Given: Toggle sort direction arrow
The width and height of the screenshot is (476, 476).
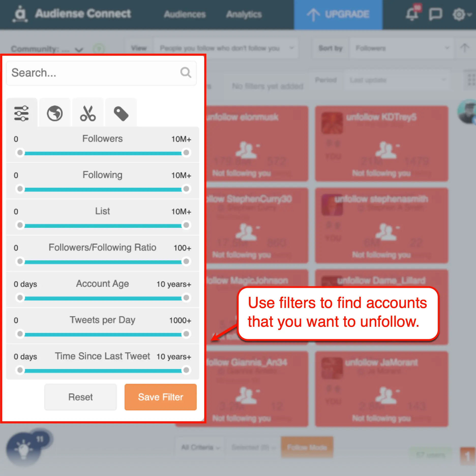Looking at the screenshot, I should click(x=465, y=48).
